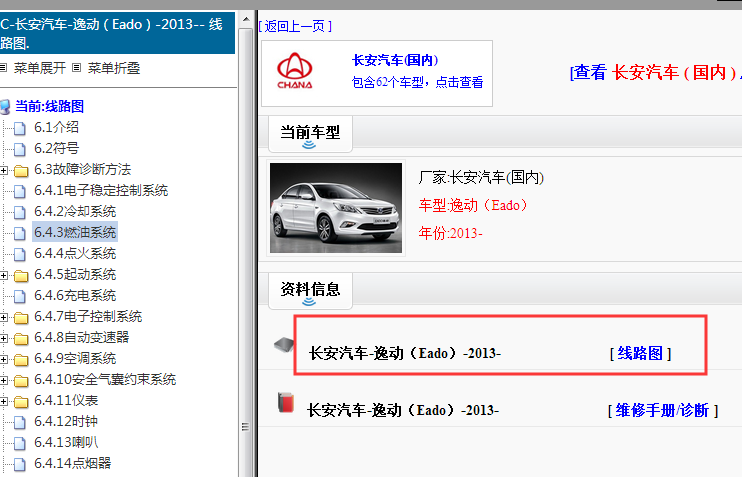Image resolution: width=742 pixels, height=477 pixels.
Task: Click the page icon beside 6.4.13喇叭
Action: (19, 443)
